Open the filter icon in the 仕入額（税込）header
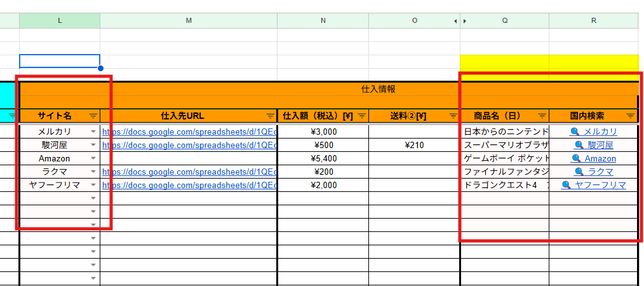 tap(362, 116)
